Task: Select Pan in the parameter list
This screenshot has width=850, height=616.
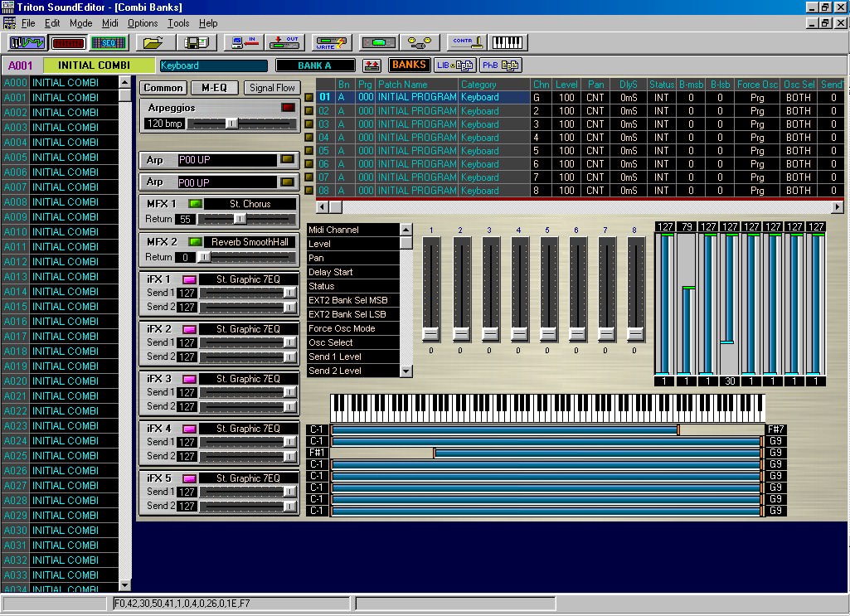Action: coord(353,258)
